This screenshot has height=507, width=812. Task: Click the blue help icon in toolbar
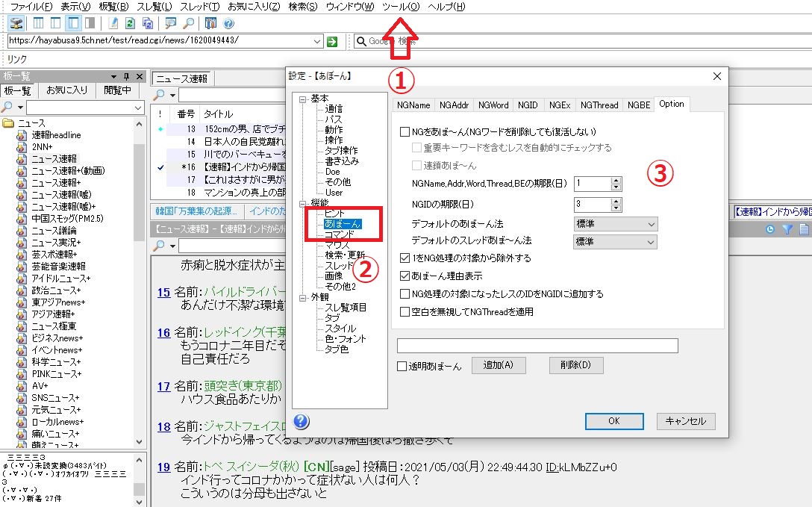[228, 23]
